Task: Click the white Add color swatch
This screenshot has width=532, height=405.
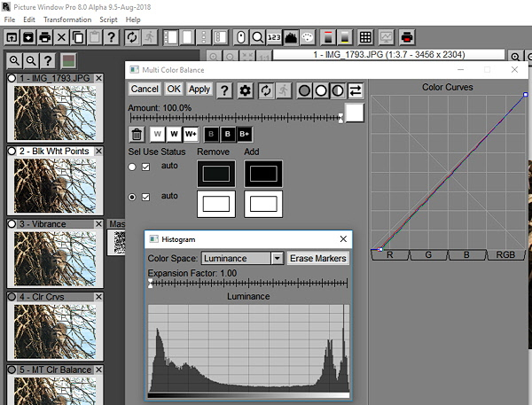Action: coord(263,204)
